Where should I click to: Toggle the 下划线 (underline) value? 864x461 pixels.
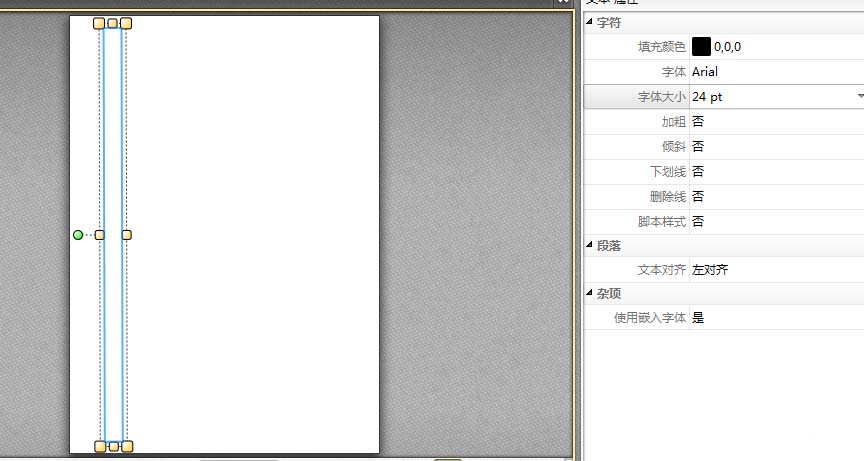698,171
